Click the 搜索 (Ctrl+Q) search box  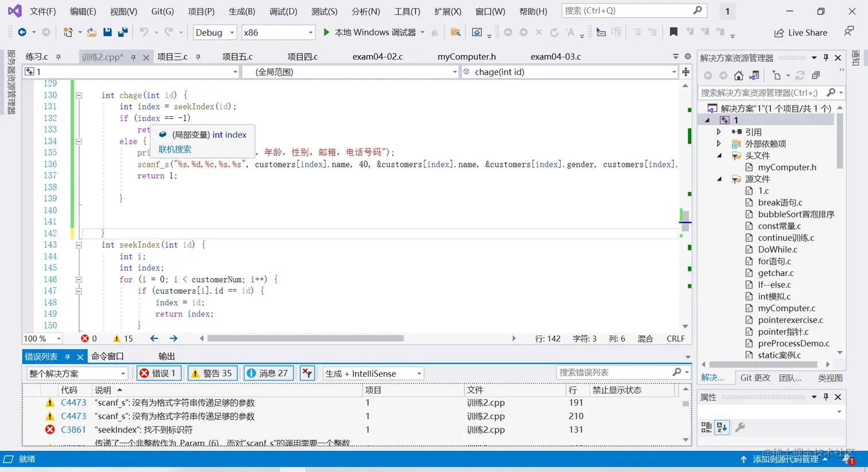pos(633,11)
